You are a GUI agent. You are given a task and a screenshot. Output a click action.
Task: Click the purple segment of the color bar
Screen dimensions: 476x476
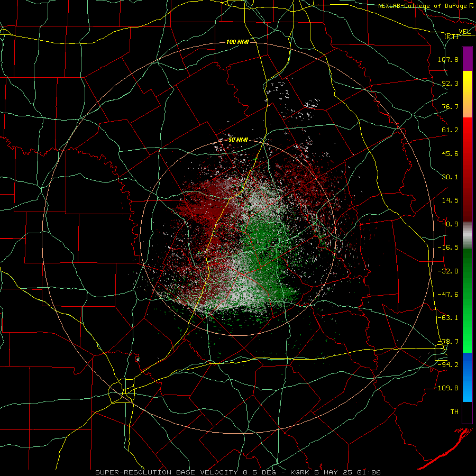tap(467, 59)
